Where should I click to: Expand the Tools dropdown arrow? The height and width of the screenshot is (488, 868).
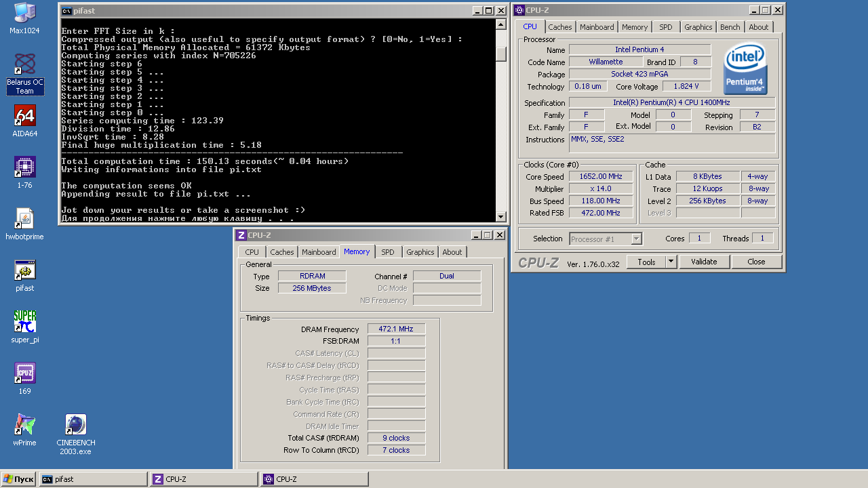coord(671,262)
